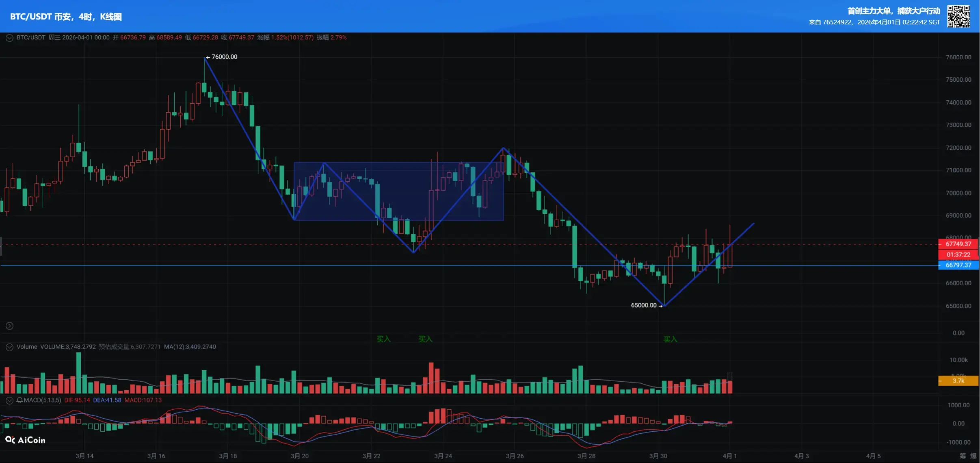Click the orange 3.7k volume tag
This screenshot has width=980, height=463.
[x=958, y=381]
